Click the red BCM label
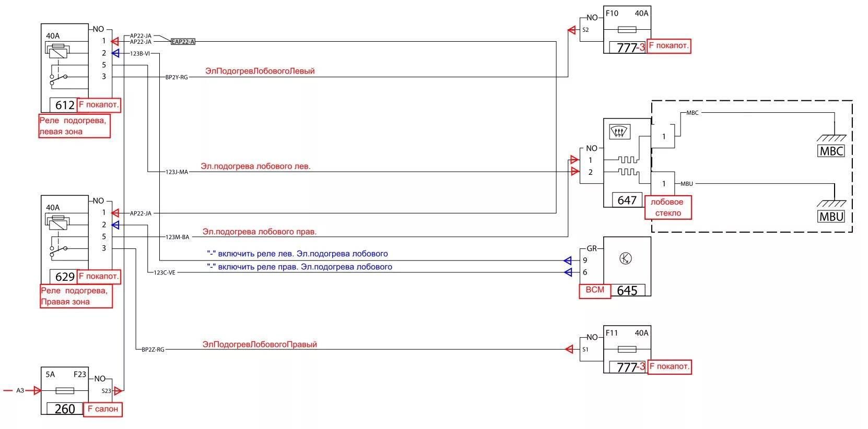The image size is (868, 429). [595, 291]
